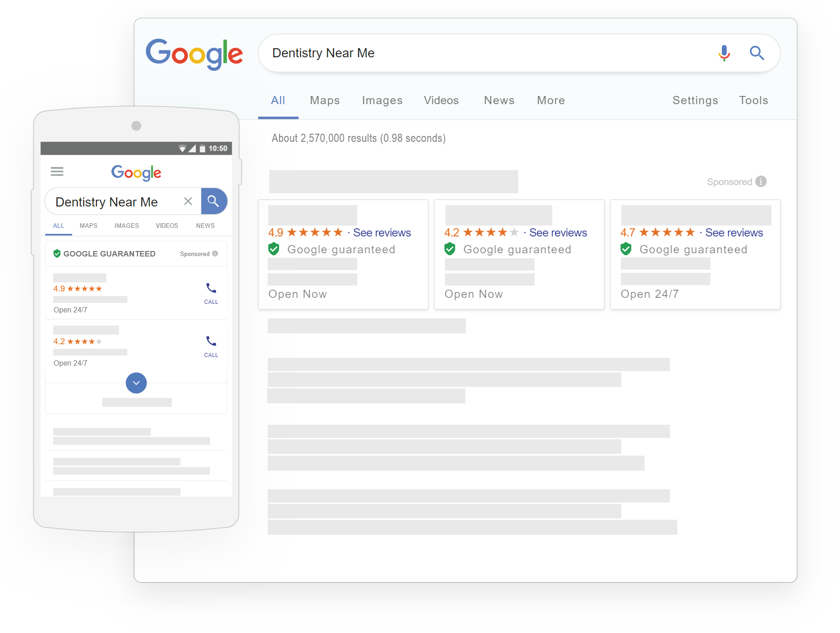Click the desktop Google logo
Image resolution: width=840 pixels, height=633 pixels.
[x=194, y=54]
